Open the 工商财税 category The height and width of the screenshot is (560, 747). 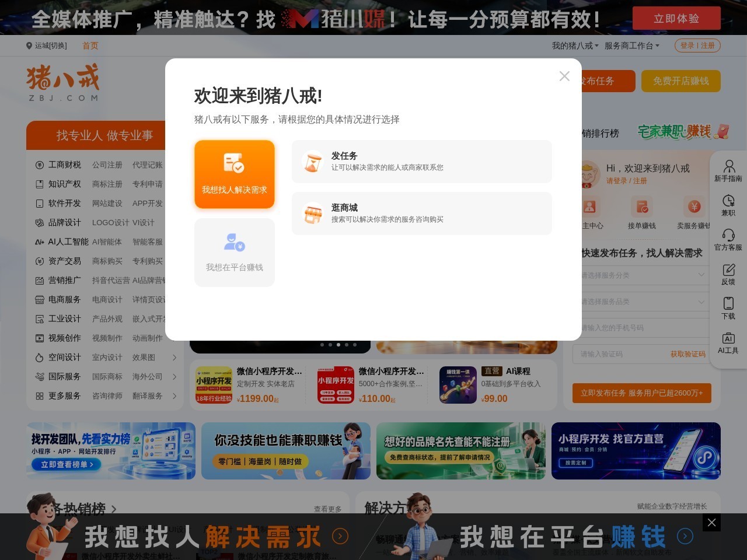point(65,165)
